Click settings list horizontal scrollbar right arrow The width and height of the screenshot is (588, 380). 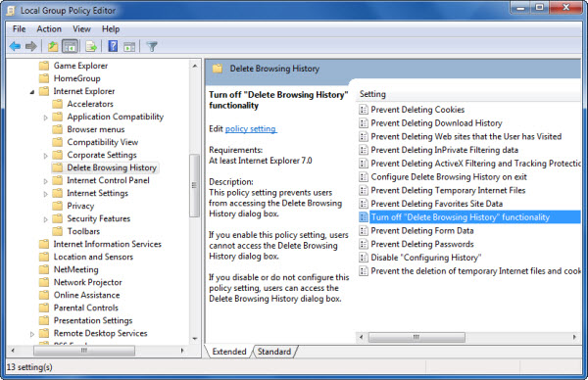[x=574, y=337]
